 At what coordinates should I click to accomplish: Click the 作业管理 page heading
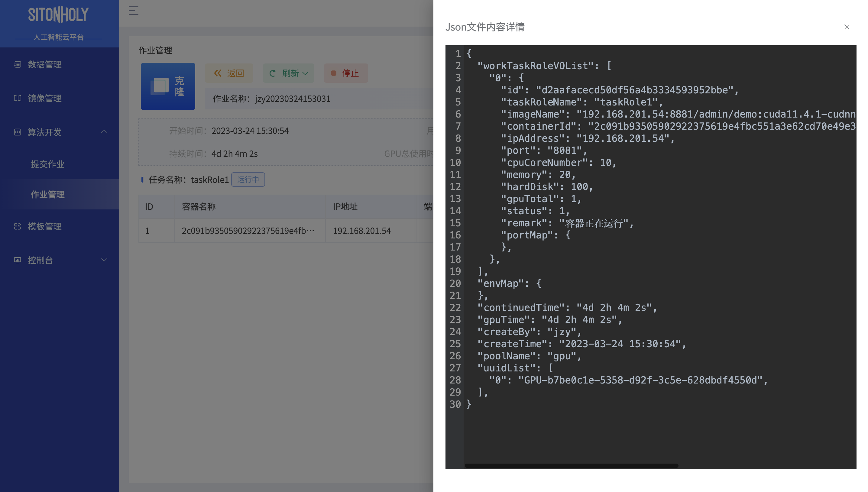(155, 50)
